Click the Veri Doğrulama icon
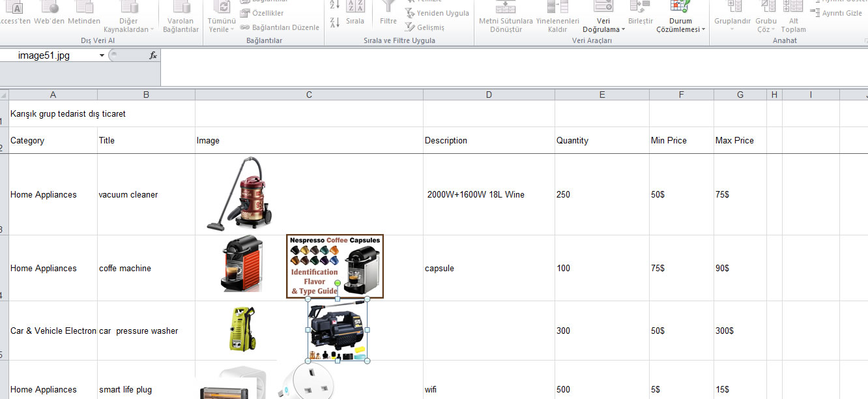The image size is (868, 399). (603, 7)
